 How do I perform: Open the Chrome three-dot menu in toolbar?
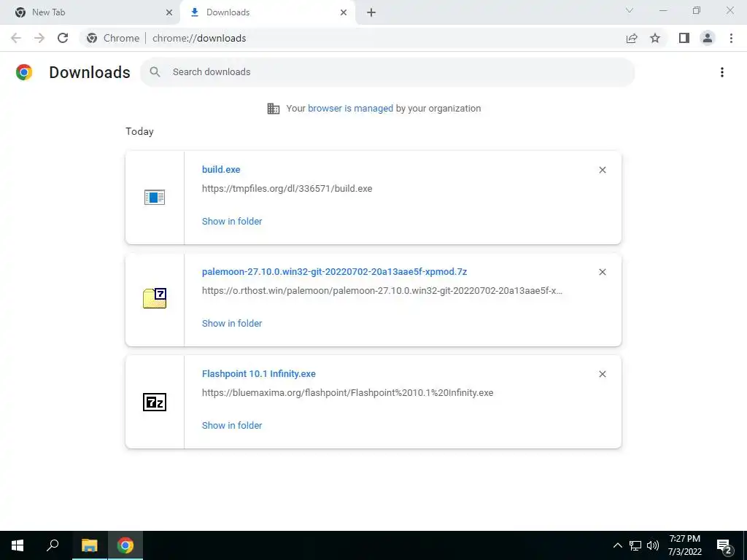click(x=731, y=38)
